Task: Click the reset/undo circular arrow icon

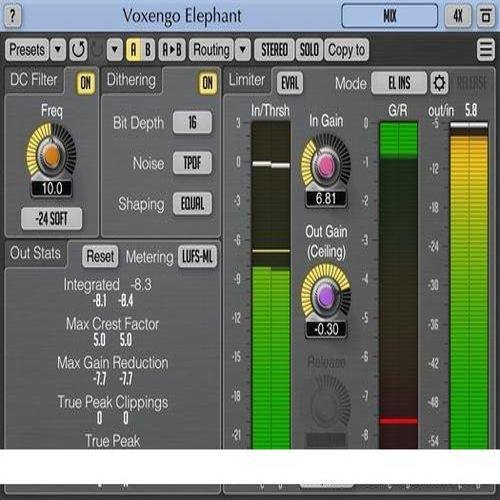Action: (79, 50)
